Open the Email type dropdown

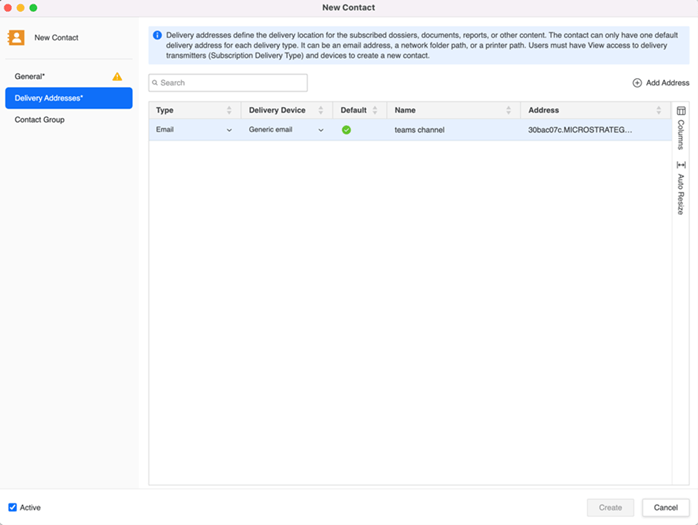(x=229, y=130)
